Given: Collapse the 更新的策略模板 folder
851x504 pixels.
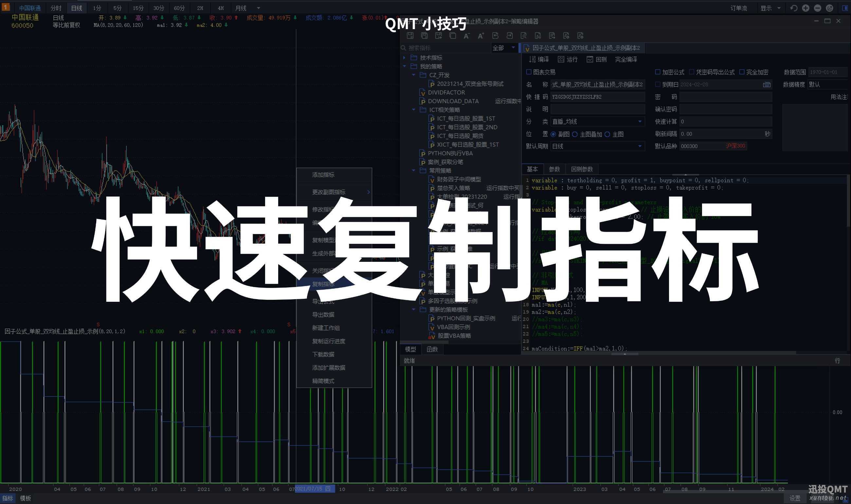Looking at the screenshot, I should pyautogui.click(x=414, y=309).
